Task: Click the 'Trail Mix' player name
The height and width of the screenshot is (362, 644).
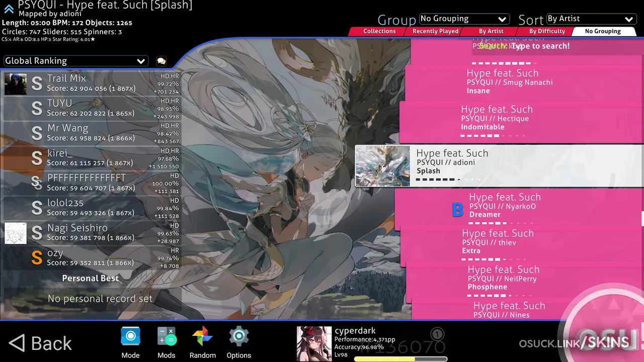Action: click(x=66, y=78)
